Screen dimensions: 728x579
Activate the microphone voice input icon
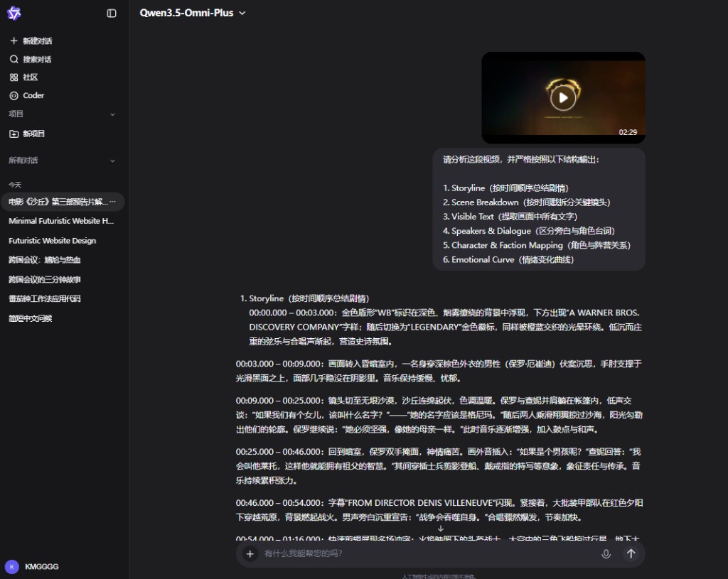point(606,554)
